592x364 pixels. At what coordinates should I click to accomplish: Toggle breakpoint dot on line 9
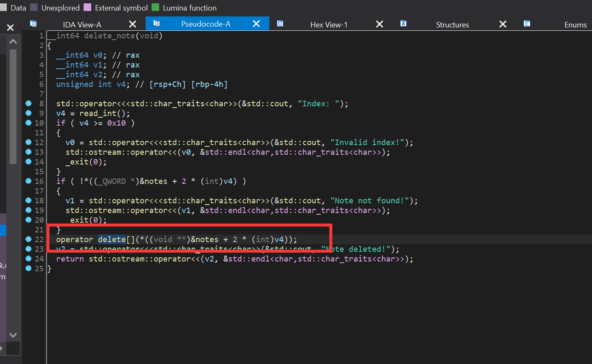[x=28, y=113]
